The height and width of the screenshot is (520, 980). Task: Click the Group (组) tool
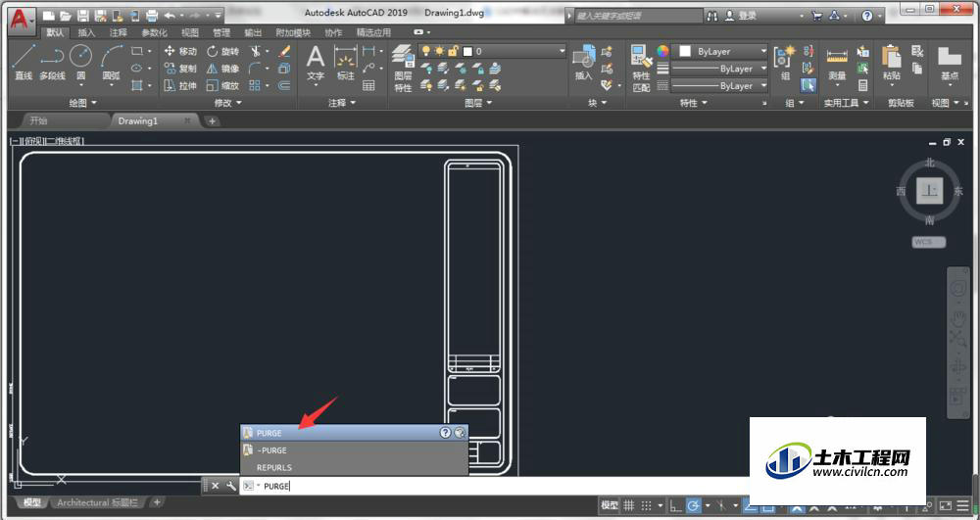click(785, 63)
